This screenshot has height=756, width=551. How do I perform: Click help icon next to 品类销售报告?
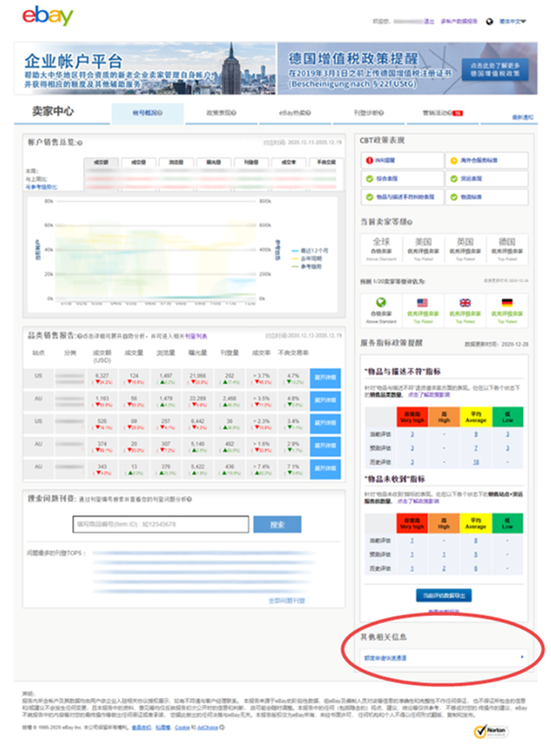(x=80, y=336)
